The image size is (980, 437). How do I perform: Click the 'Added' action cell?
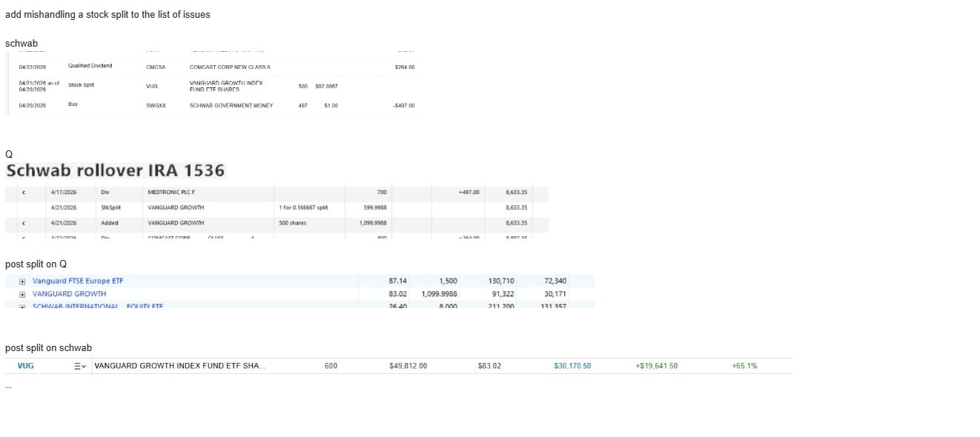point(110,223)
